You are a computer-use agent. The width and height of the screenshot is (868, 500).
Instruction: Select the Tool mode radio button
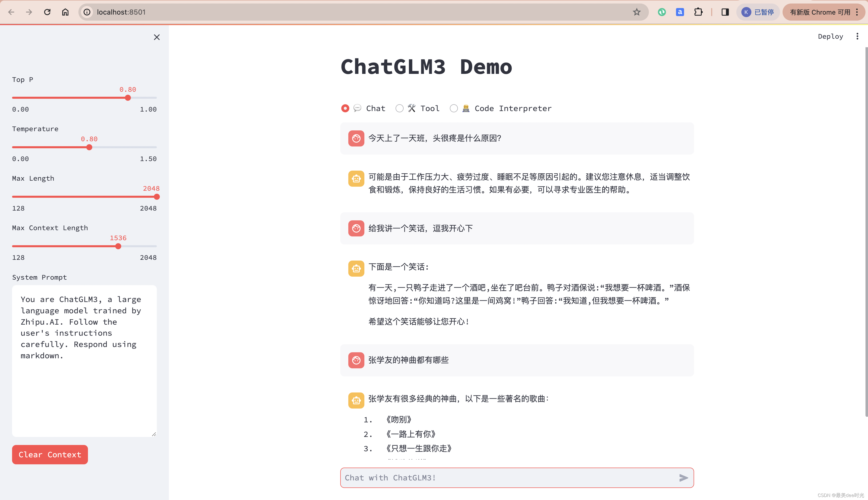[x=399, y=109]
